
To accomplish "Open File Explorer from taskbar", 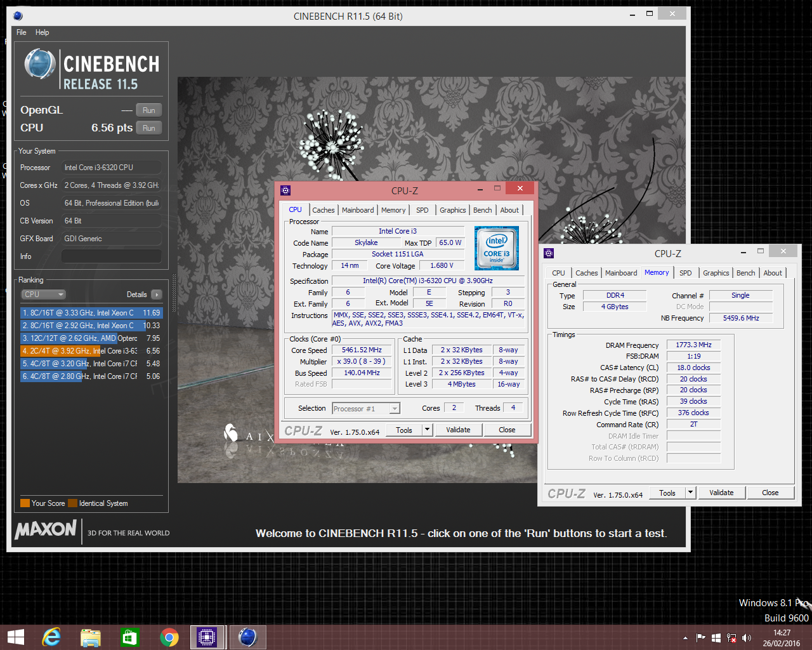I will tap(91, 637).
